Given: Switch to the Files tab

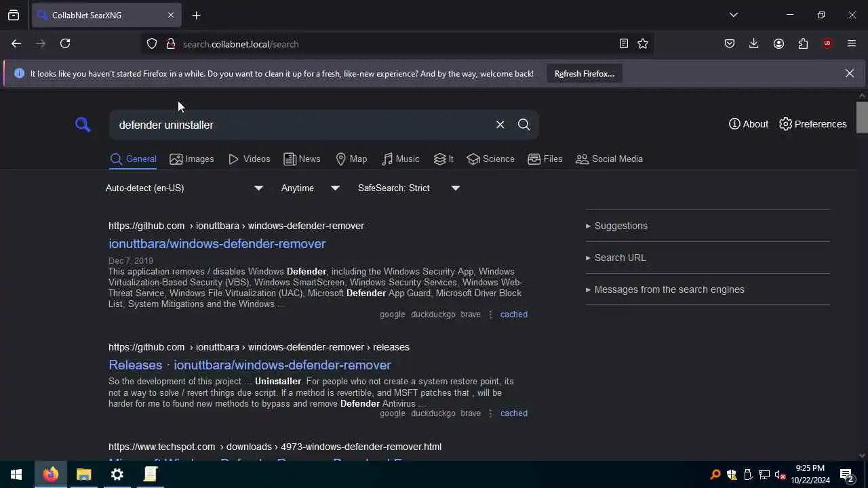Looking at the screenshot, I should (545, 159).
